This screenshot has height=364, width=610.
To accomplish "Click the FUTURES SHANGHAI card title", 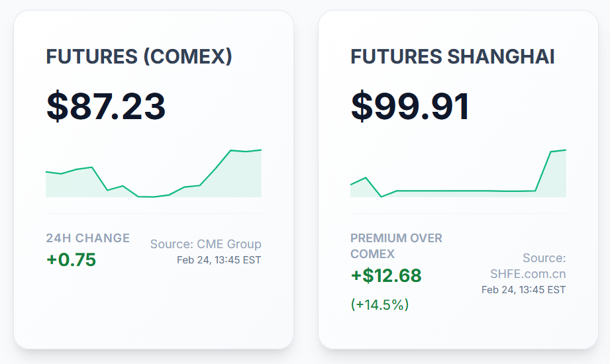I will coord(452,57).
